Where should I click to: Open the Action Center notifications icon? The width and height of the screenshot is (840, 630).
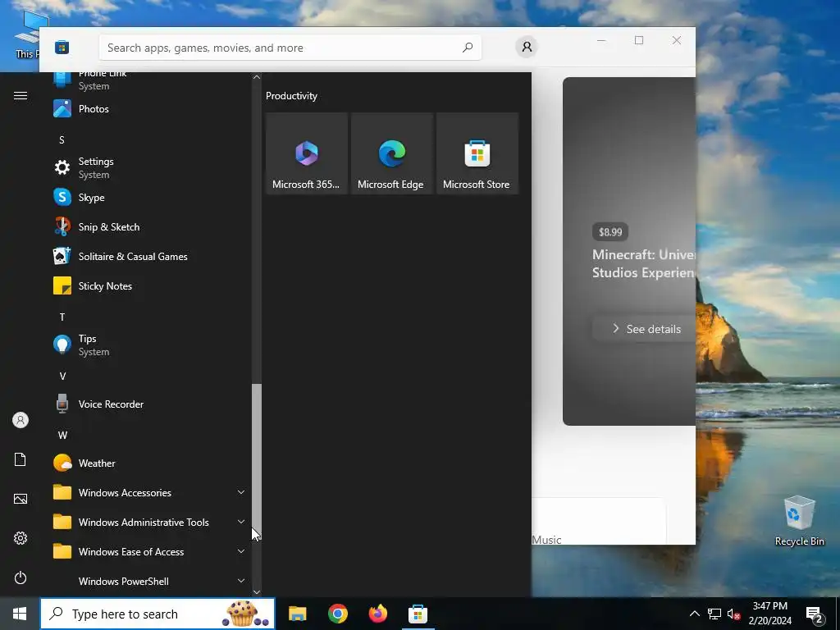(x=815, y=614)
